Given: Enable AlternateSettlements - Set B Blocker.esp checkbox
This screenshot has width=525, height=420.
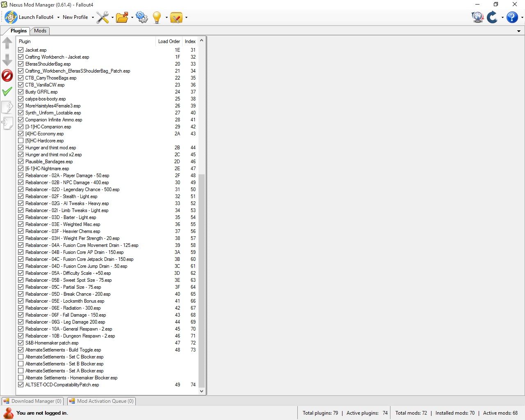Looking at the screenshot, I should (21, 364).
